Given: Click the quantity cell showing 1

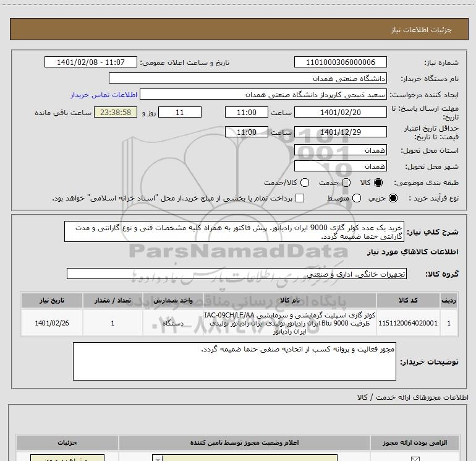Looking at the screenshot, I should pos(113,323).
